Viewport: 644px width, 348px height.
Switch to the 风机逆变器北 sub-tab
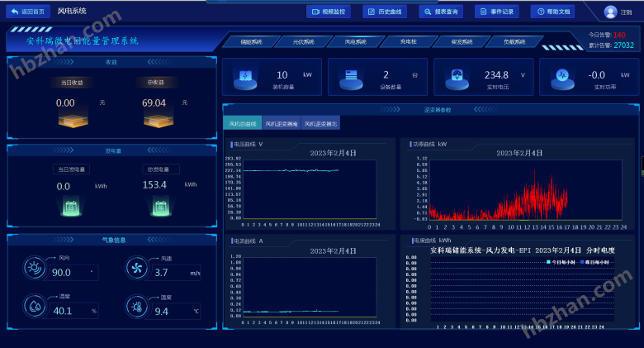[320, 124]
